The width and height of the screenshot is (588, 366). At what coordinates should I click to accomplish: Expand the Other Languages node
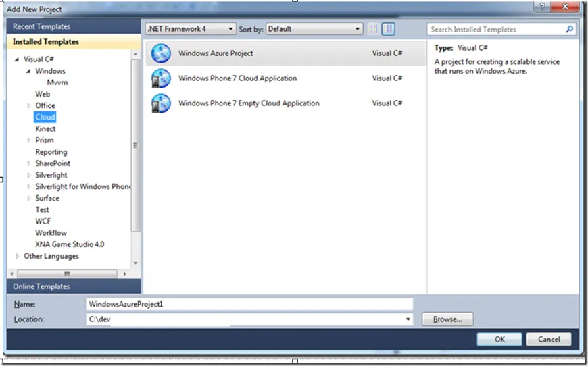pos(17,256)
